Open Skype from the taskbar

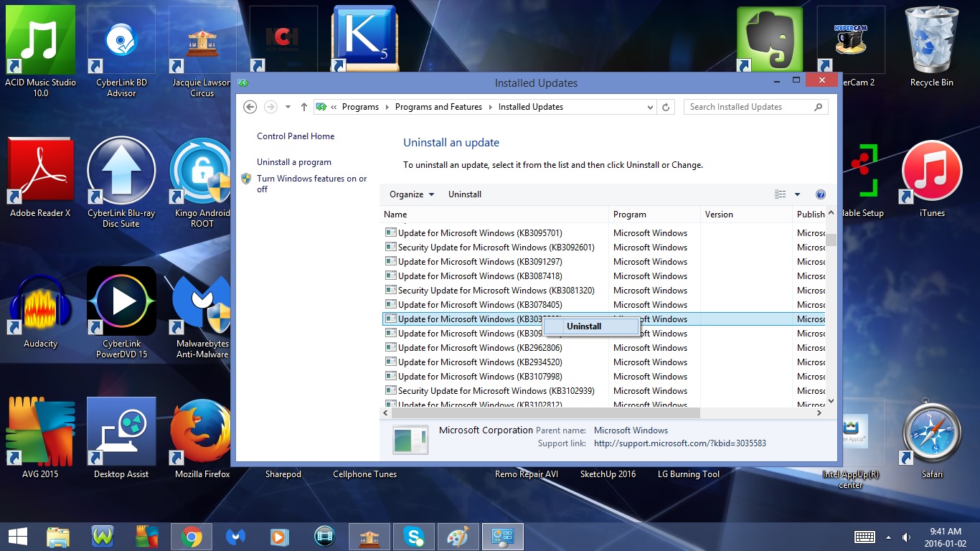coord(414,537)
